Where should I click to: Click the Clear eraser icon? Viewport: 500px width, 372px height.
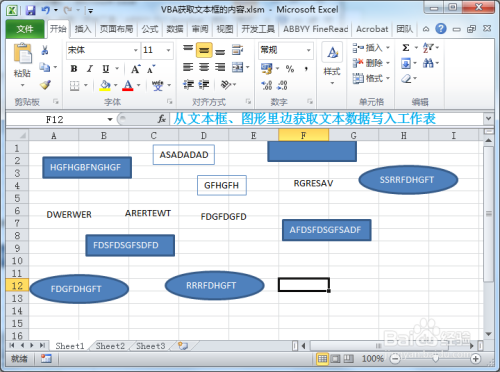[x=406, y=79]
